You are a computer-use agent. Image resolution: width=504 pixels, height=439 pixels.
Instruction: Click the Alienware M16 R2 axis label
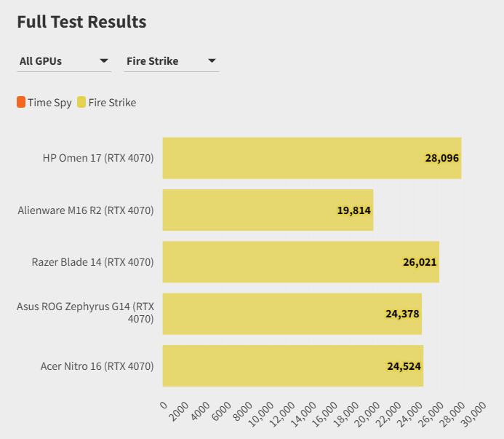pos(86,210)
